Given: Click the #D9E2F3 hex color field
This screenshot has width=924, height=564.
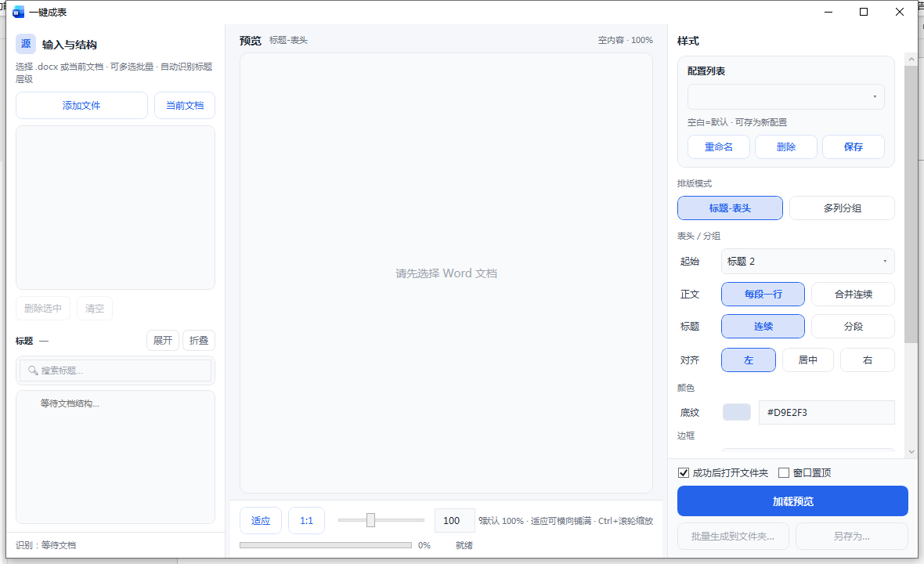Looking at the screenshot, I should (827, 413).
